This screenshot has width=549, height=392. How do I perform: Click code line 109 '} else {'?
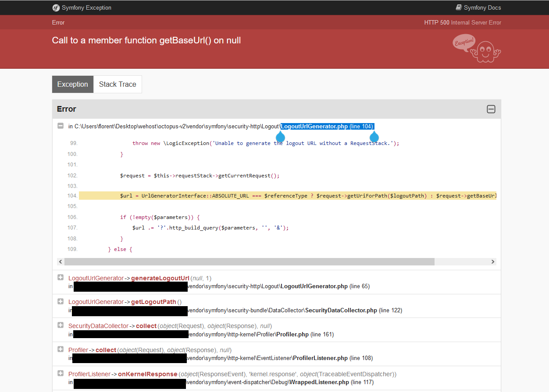click(x=120, y=249)
